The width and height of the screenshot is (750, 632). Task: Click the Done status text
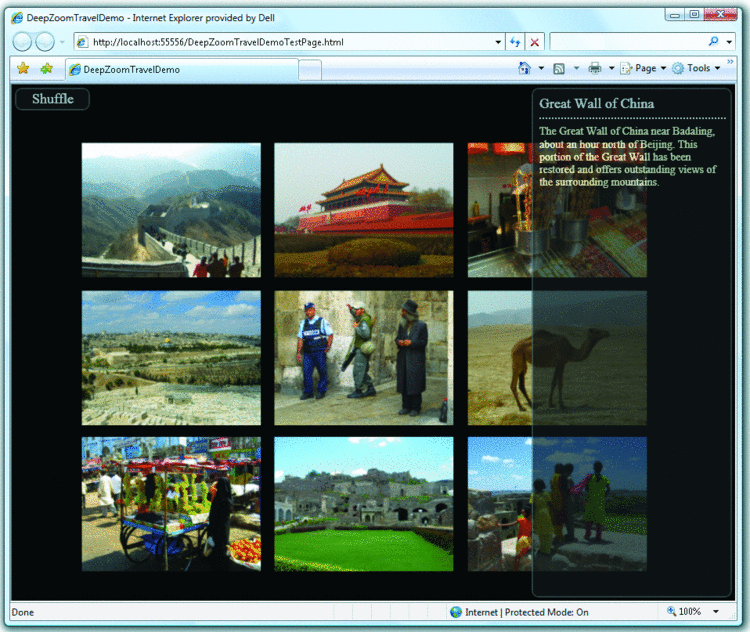point(23,612)
